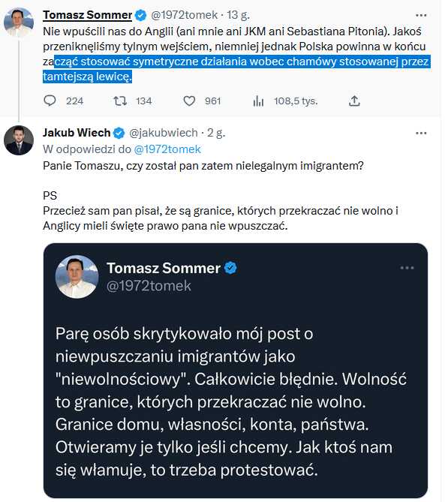Click the reply icon on Tomasz Sommer's tweet
This screenshot has height=502, width=448.
(x=50, y=101)
